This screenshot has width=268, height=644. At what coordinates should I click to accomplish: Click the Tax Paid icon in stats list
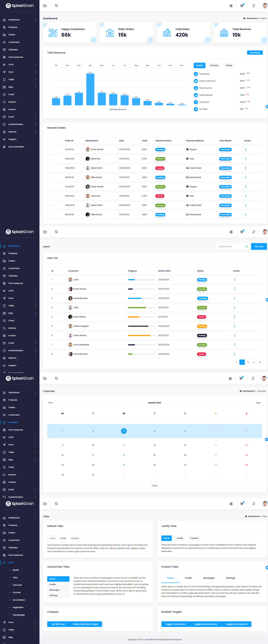point(196,109)
